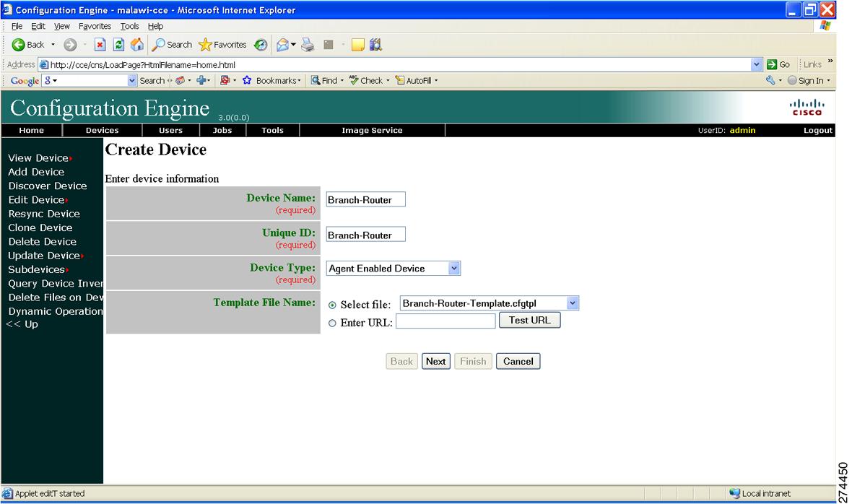Open the Mail icon dropdown arrow
This screenshot has width=852, height=504.
coord(293,45)
